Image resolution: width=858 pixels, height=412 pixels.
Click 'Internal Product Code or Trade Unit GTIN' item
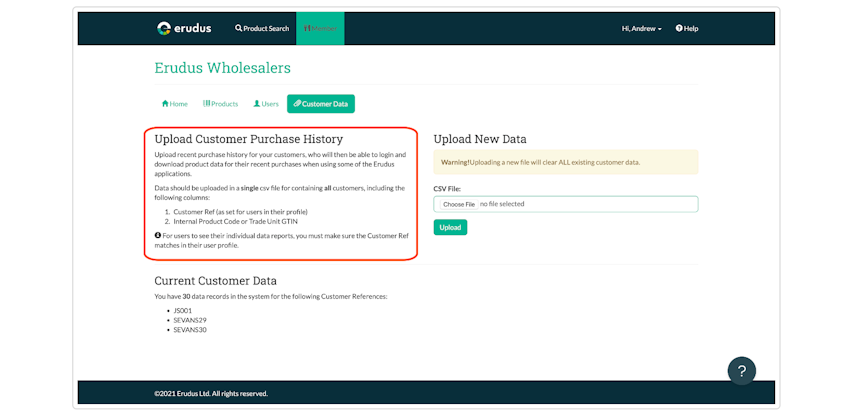click(236, 222)
